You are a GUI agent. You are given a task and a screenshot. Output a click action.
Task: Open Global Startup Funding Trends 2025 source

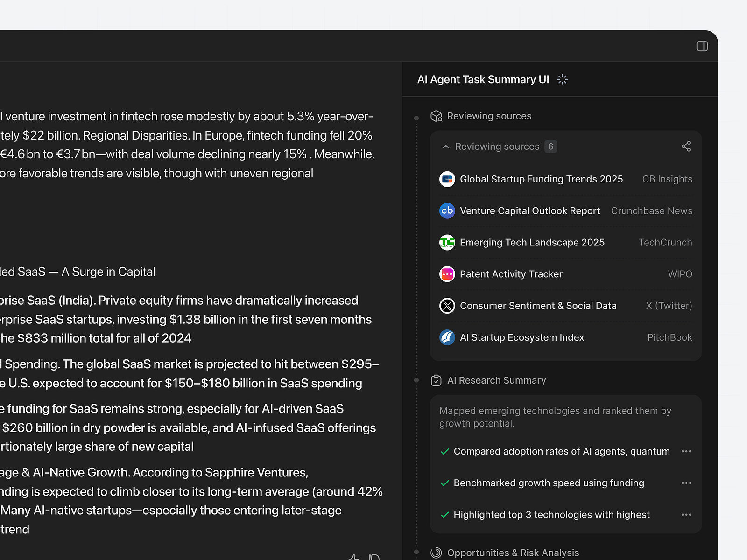(541, 179)
